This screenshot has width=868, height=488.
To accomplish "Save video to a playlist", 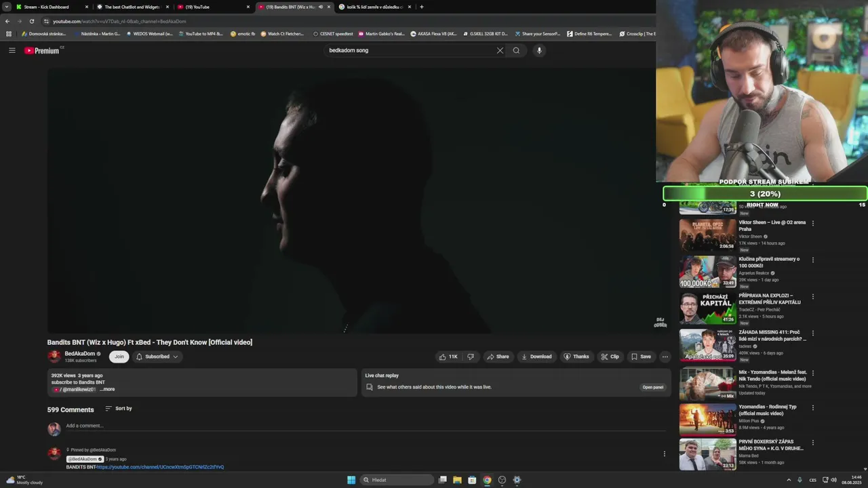I will tap(641, 357).
